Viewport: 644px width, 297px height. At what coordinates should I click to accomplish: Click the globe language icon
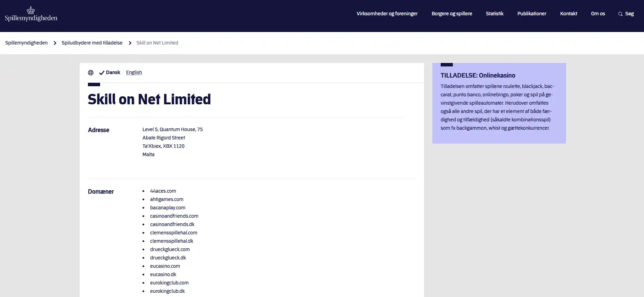point(91,73)
